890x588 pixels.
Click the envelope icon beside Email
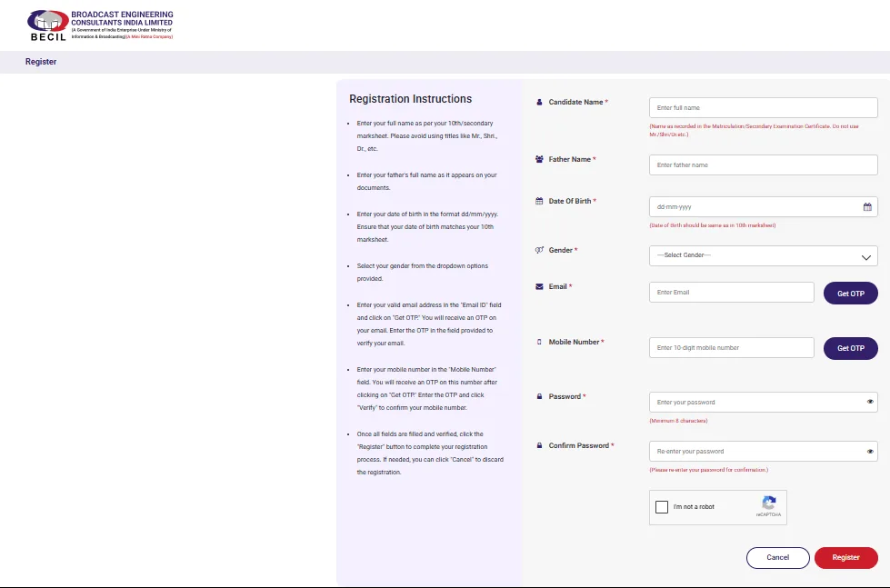(x=539, y=286)
